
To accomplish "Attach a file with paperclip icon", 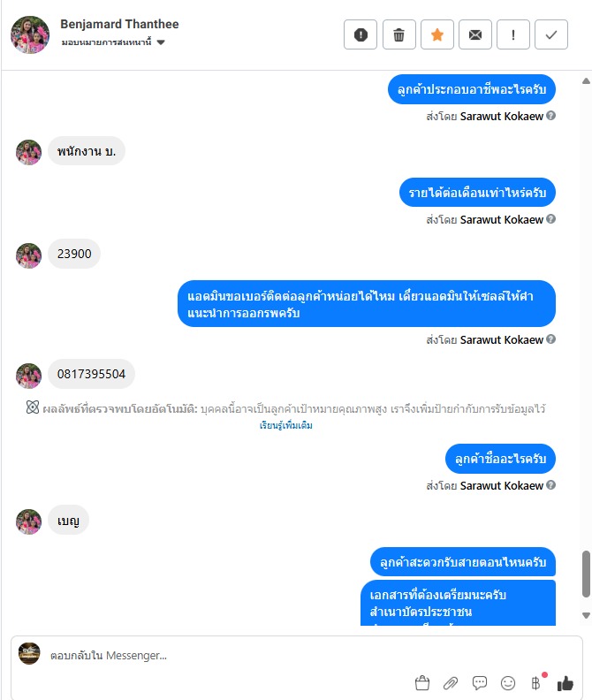I will 451,682.
